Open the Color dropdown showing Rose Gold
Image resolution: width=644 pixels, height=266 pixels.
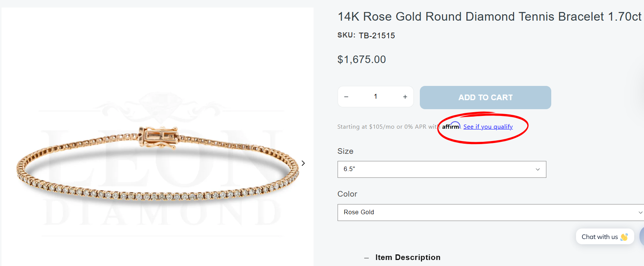click(490, 212)
